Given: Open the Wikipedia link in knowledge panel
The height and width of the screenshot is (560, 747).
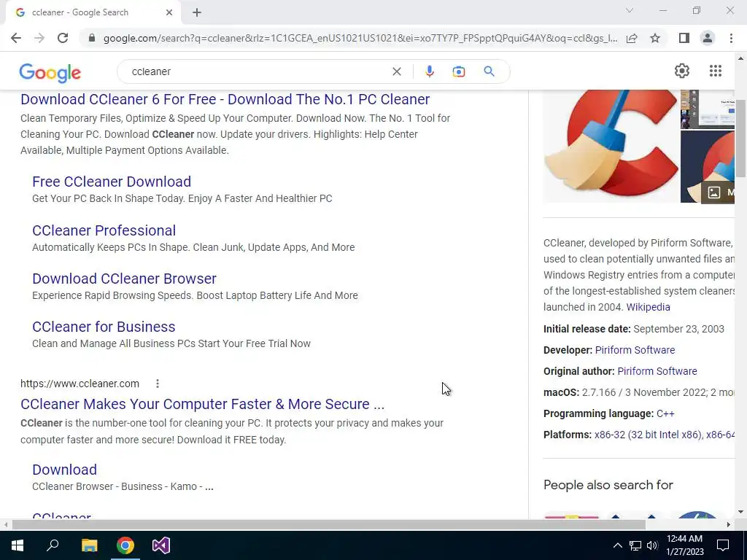Looking at the screenshot, I should tap(648, 307).
